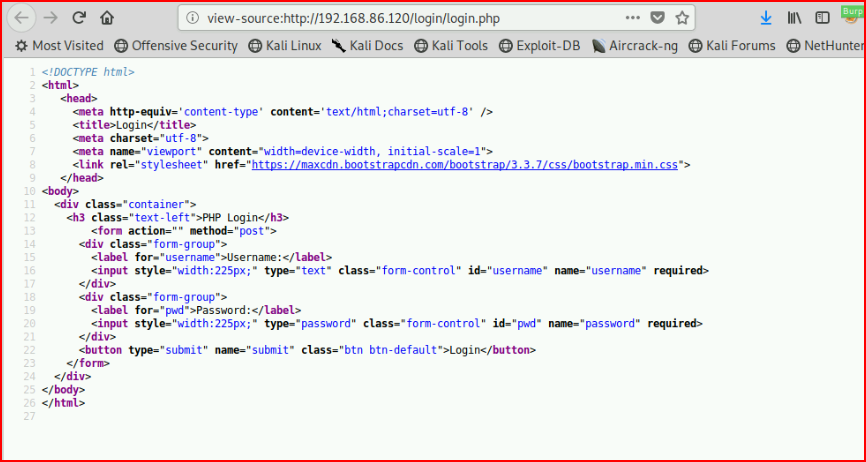866x462 pixels.
Task: Bookmark this page with star icon
Action: [x=682, y=18]
